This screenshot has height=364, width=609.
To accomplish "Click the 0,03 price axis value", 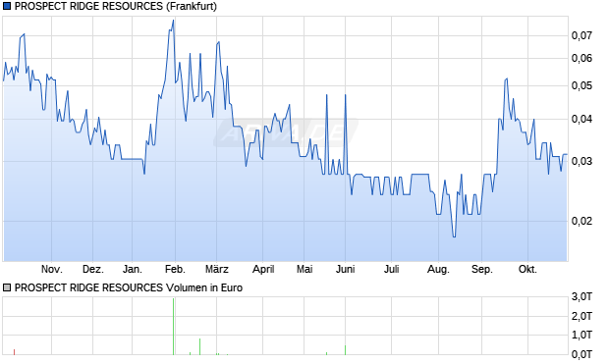I will 581,161.
